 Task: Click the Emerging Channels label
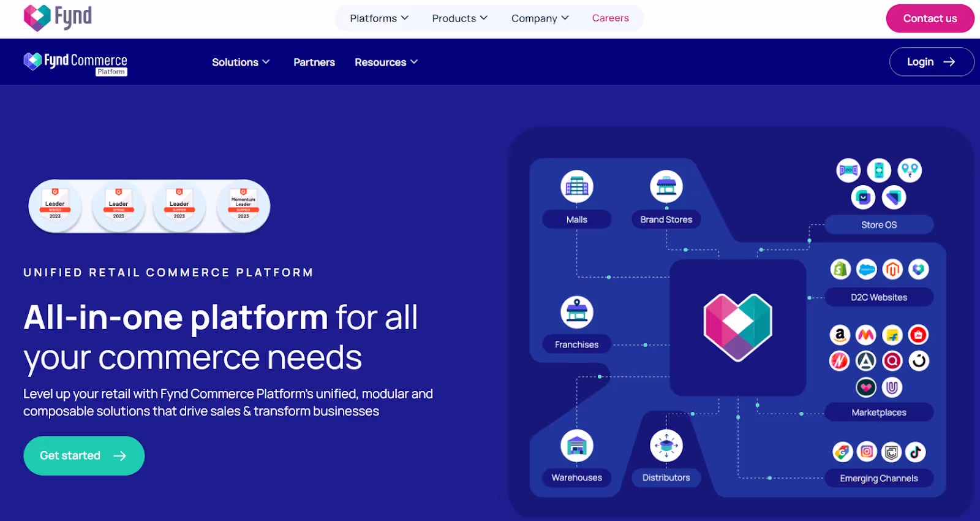pyautogui.click(x=879, y=478)
